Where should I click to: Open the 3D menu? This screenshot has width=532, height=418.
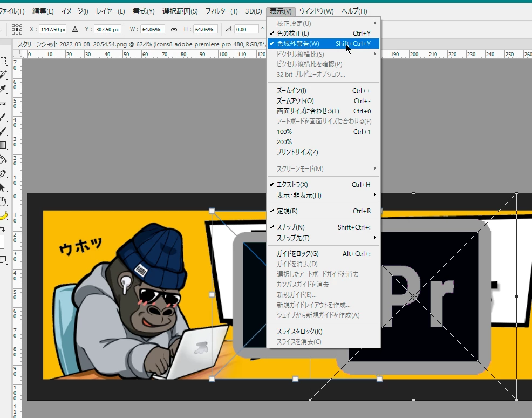(x=254, y=11)
